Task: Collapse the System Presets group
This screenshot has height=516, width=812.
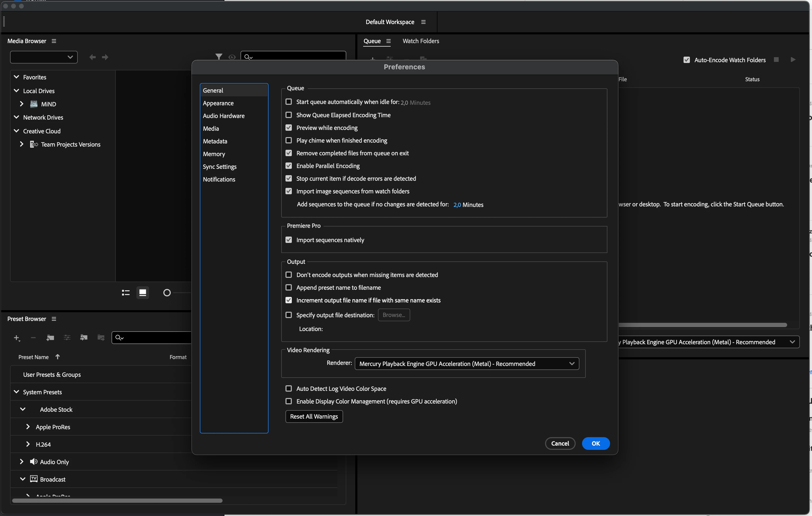Action: 16,392
